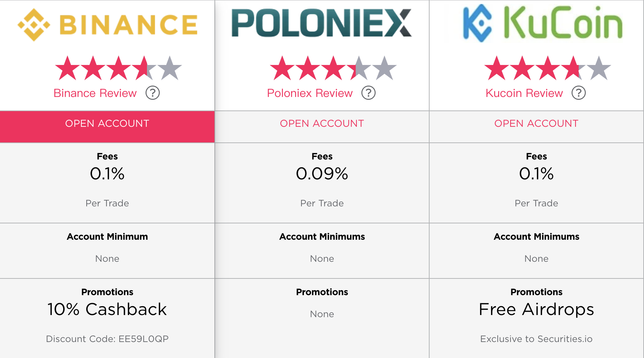Click Open Account under Poloniex
Screen dimensions: 644x358
pos(322,124)
